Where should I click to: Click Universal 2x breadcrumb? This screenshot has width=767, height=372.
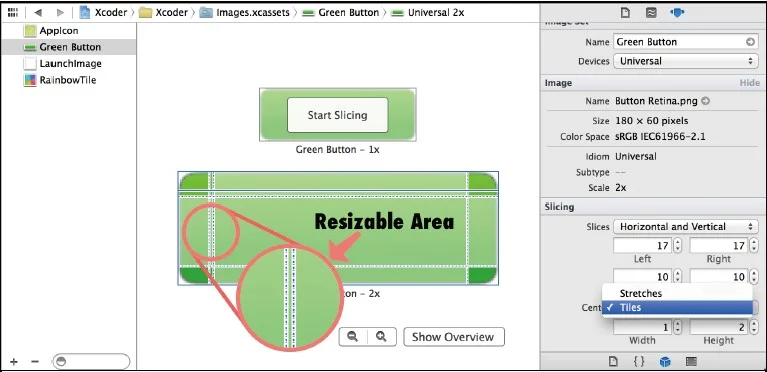coord(428,13)
